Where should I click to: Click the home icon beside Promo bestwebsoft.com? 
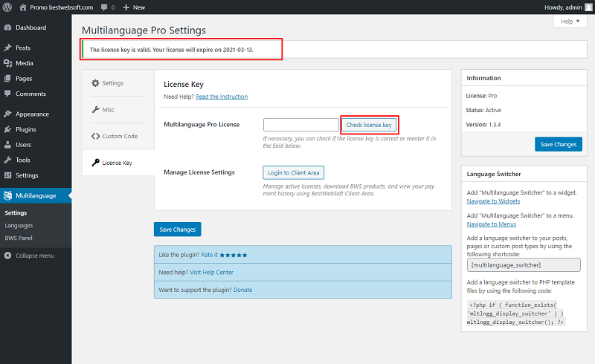(x=23, y=7)
